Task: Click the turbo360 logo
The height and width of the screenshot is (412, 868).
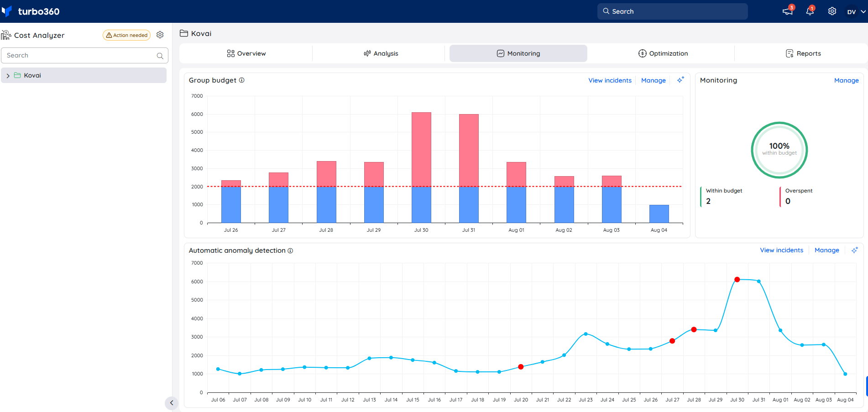Action: pyautogui.click(x=31, y=11)
